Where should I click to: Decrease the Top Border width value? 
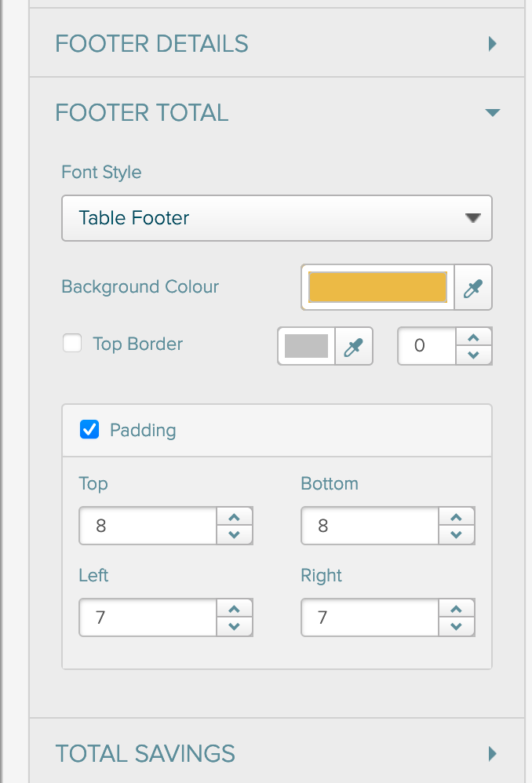(474, 355)
